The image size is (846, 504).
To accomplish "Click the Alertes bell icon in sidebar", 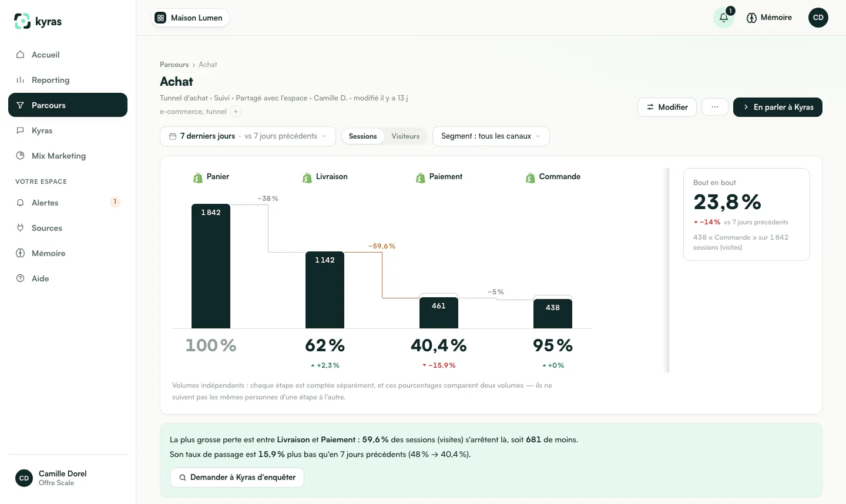I will (21, 203).
